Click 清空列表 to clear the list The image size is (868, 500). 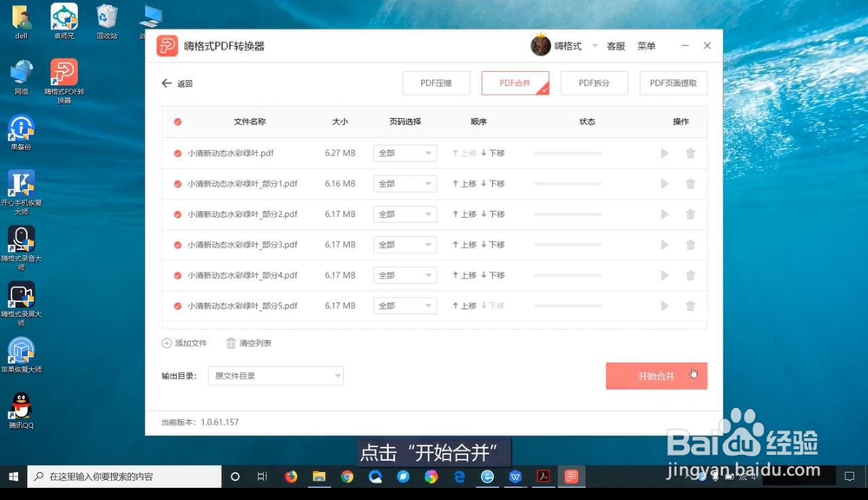tap(249, 343)
